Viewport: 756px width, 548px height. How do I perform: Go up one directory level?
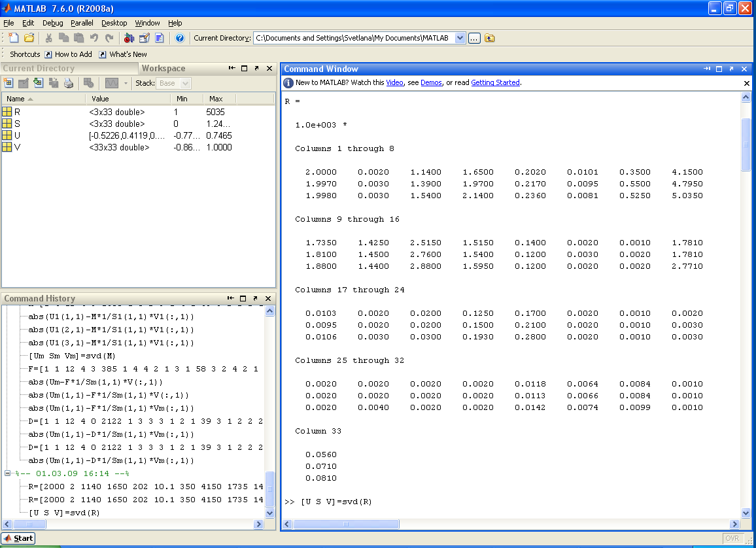click(x=490, y=38)
